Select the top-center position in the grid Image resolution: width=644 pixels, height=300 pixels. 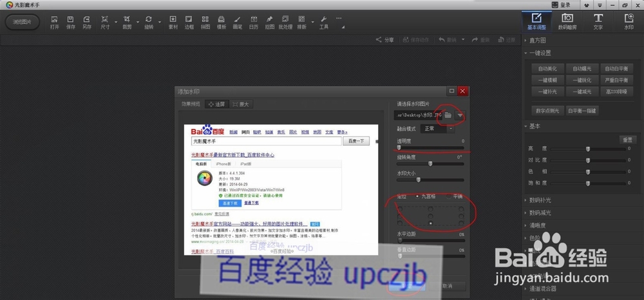pyautogui.click(x=430, y=209)
